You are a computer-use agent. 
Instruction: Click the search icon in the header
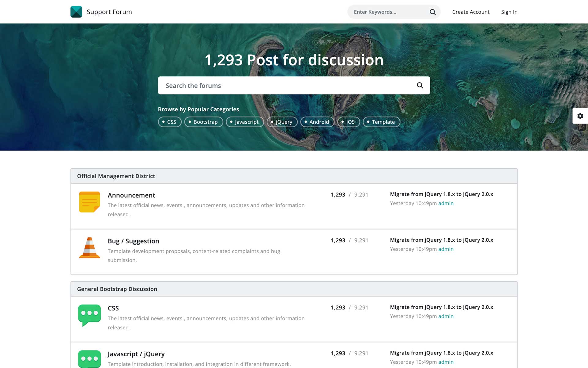coord(432,12)
